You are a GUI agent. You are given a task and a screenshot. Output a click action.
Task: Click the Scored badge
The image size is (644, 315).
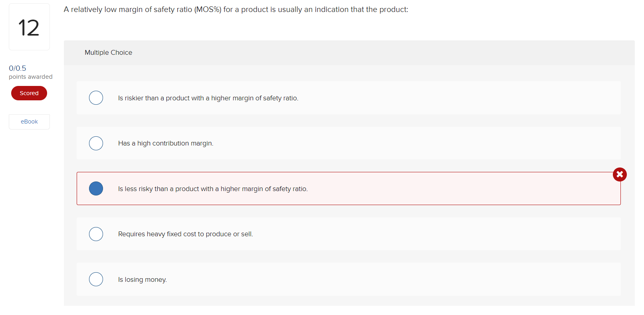click(29, 93)
